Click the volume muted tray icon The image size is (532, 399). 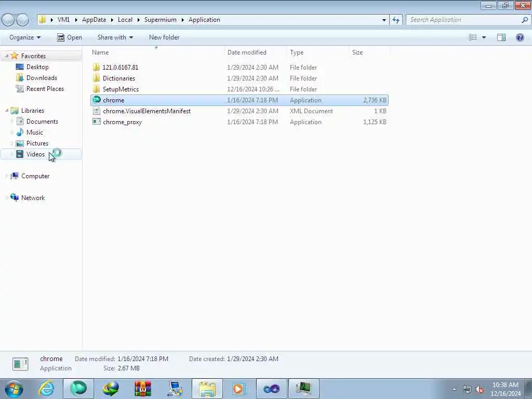click(x=480, y=390)
